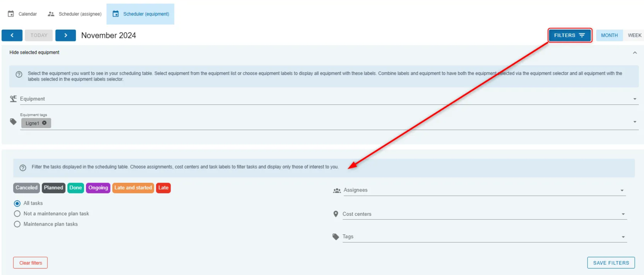Toggle the Ongoing status filter

click(x=98, y=188)
